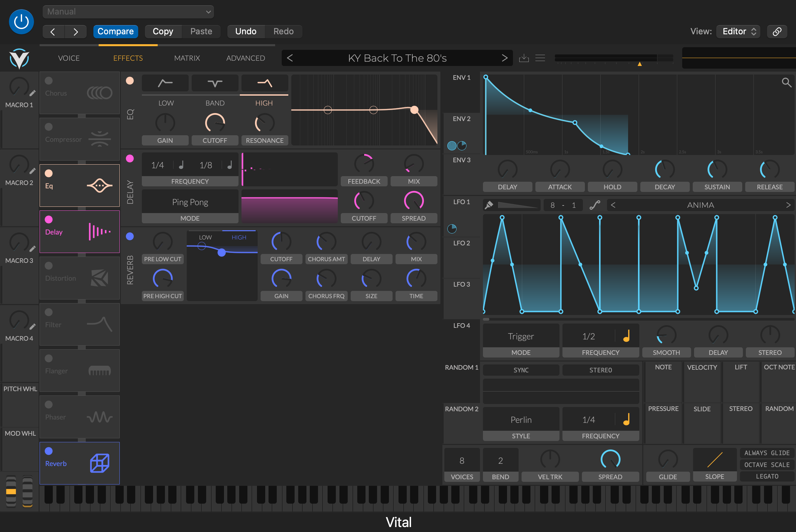The width and height of the screenshot is (796, 532).
Task: Open the Manual preset dropdown
Action: click(128, 12)
